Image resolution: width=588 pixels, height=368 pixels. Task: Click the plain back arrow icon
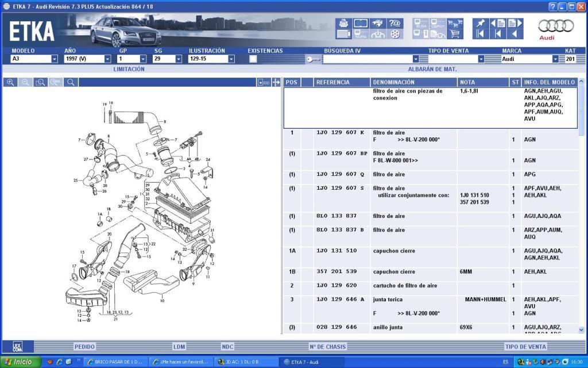515,34
